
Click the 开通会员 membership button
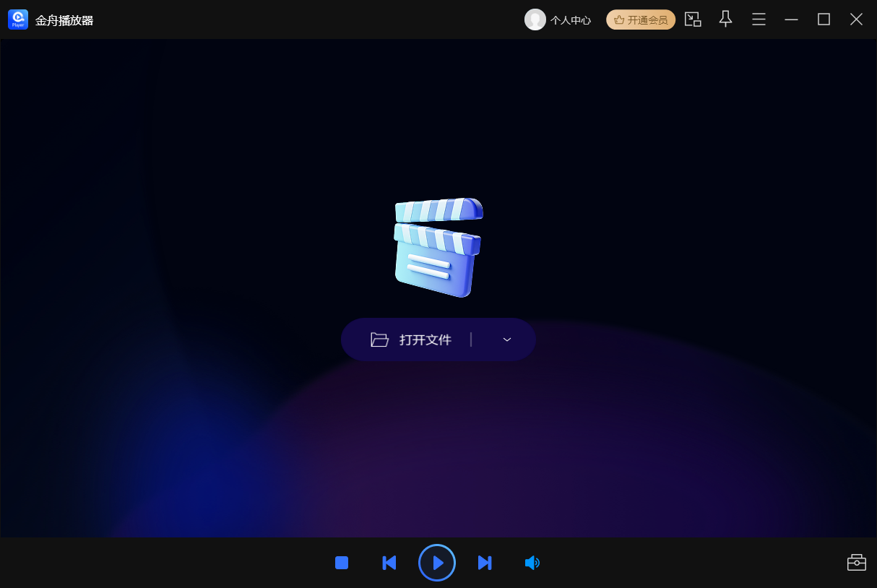tap(641, 20)
